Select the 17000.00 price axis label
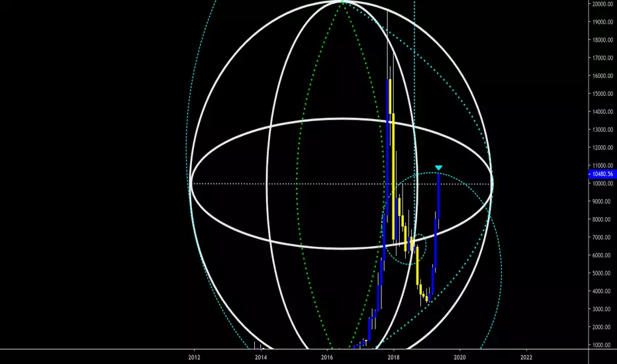617x364 pixels. click(602, 58)
